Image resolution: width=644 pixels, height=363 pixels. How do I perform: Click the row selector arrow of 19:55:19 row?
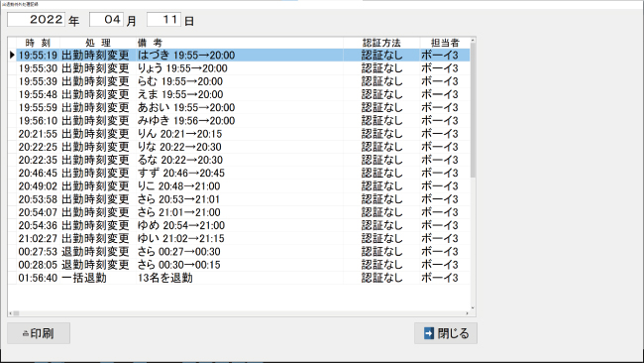pyautogui.click(x=12, y=56)
